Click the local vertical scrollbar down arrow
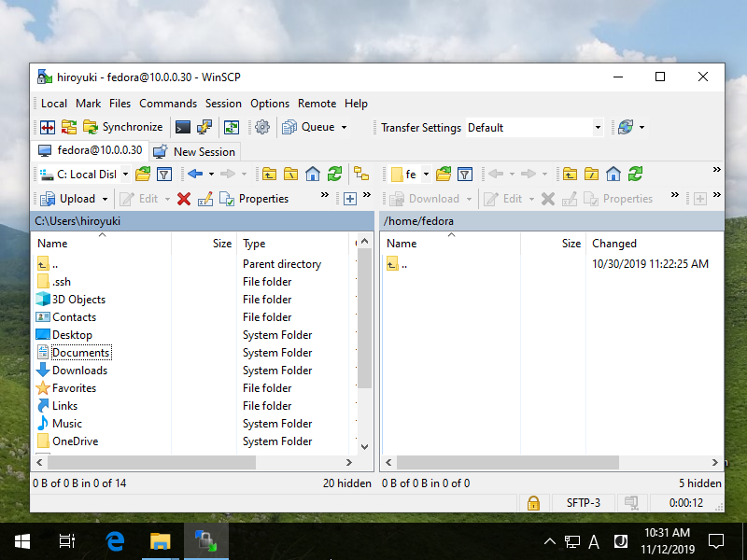 [364, 447]
